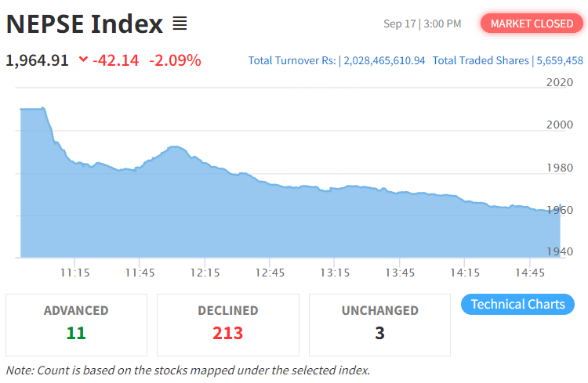Click the declined count number 213
Image resolution: width=588 pixels, height=383 pixels.
coord(227,333)
